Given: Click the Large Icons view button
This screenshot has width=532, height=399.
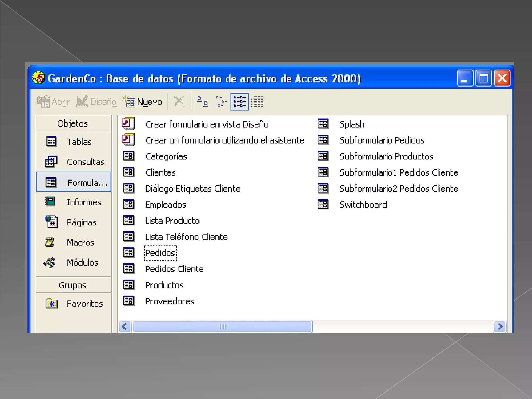Looking at the screenshot, I should (202, 101).
